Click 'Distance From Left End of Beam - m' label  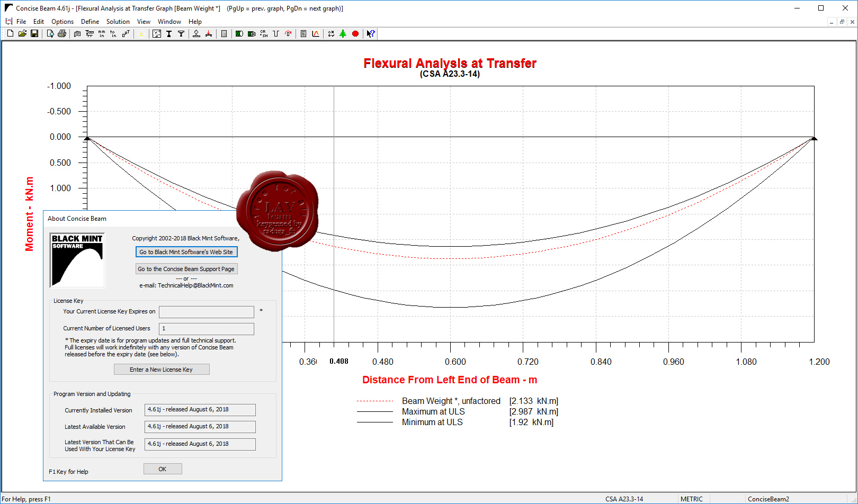point(450,380)
